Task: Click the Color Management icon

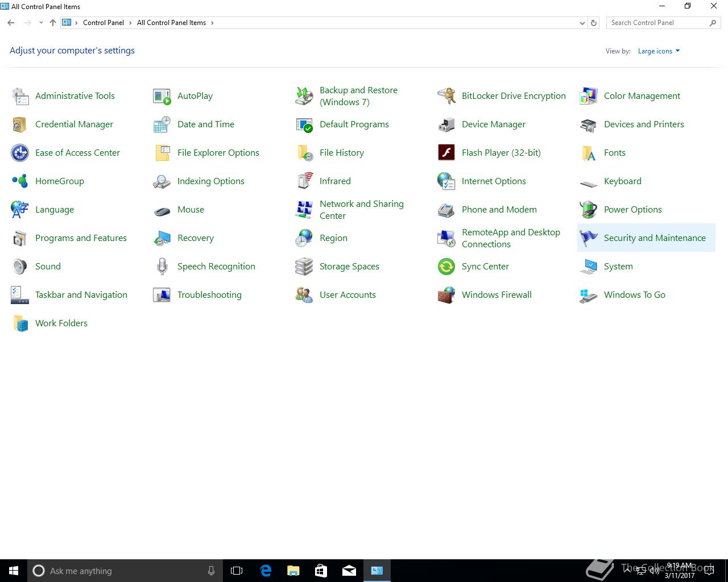Action: pos(589,96)
